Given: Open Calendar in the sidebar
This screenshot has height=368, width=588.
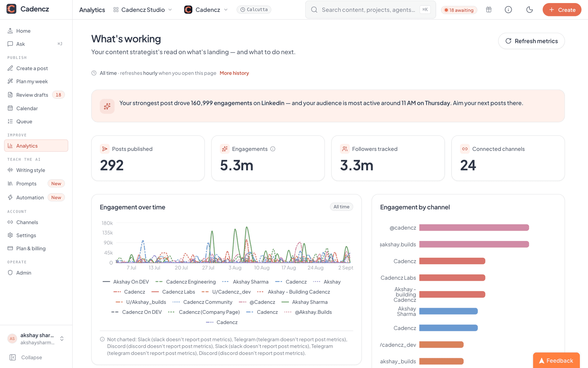Looking at the screenshot, I should 36,108.
